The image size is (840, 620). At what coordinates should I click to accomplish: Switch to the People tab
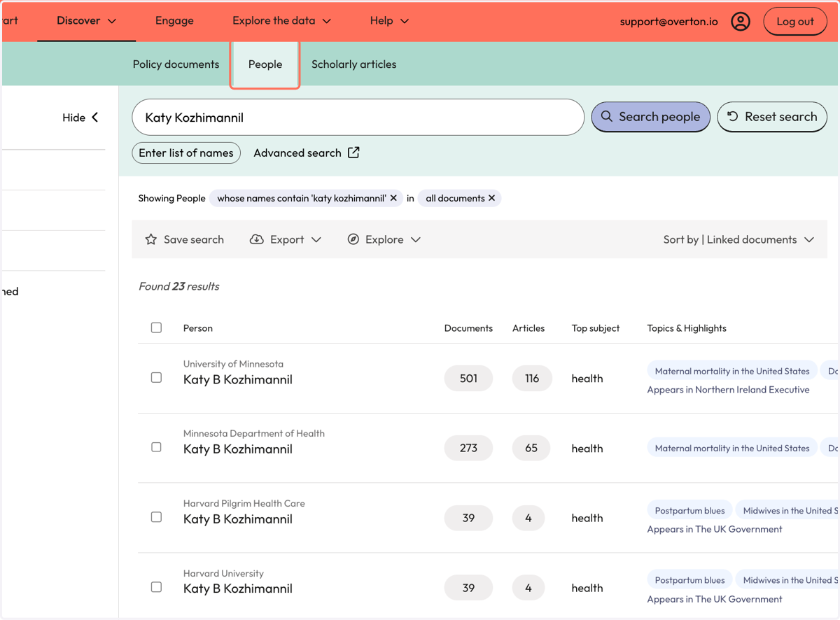(265, 64)
